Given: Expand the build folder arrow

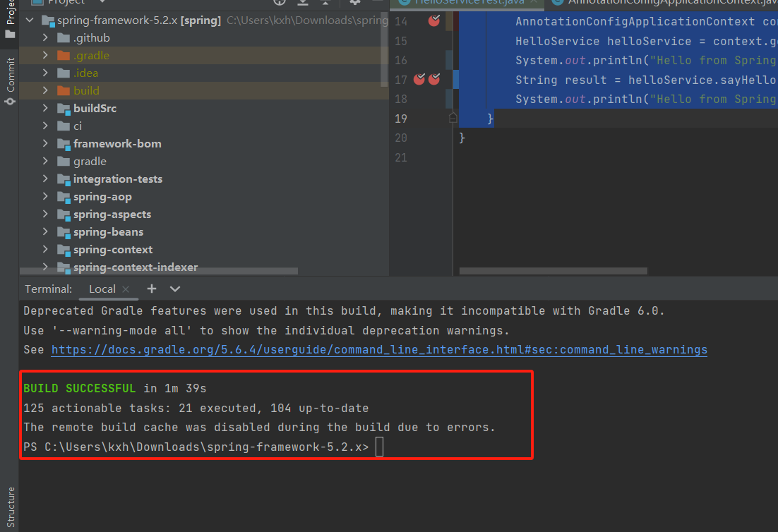Looking at the screenshot, I should click(45, 90).
